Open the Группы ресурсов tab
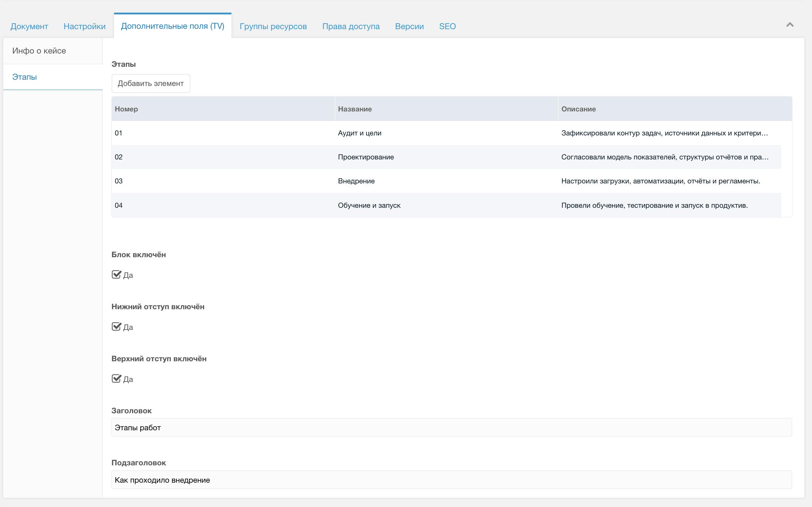This screenshot has height=507, width=812. (273, 26)
